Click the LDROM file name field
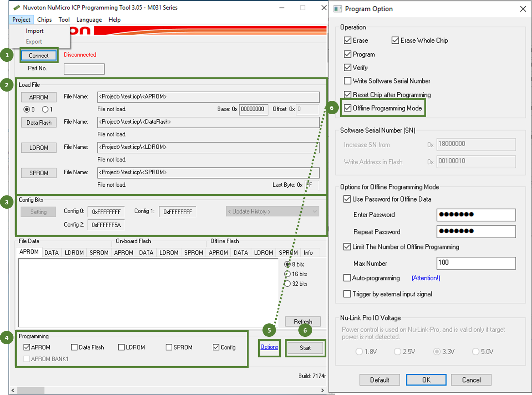Image resolution: width=532 pixels, height=395 pixels. (208, 147)
